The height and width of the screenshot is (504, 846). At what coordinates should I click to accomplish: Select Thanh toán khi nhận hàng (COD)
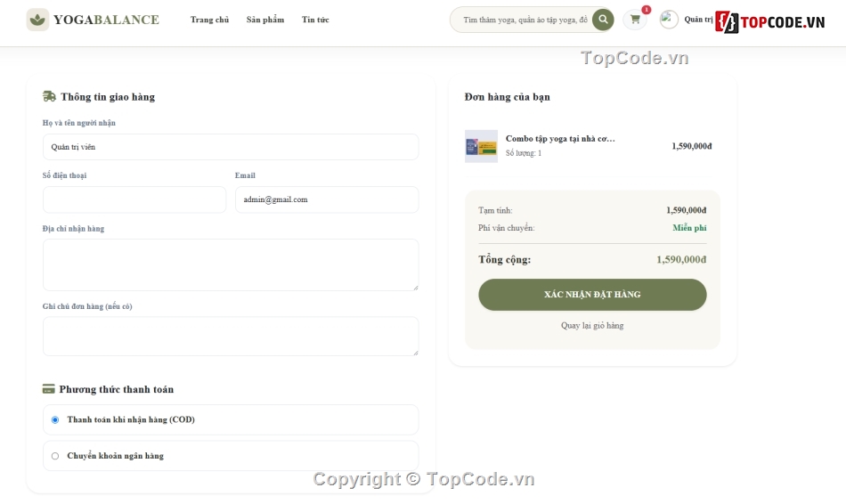(231, 419)
